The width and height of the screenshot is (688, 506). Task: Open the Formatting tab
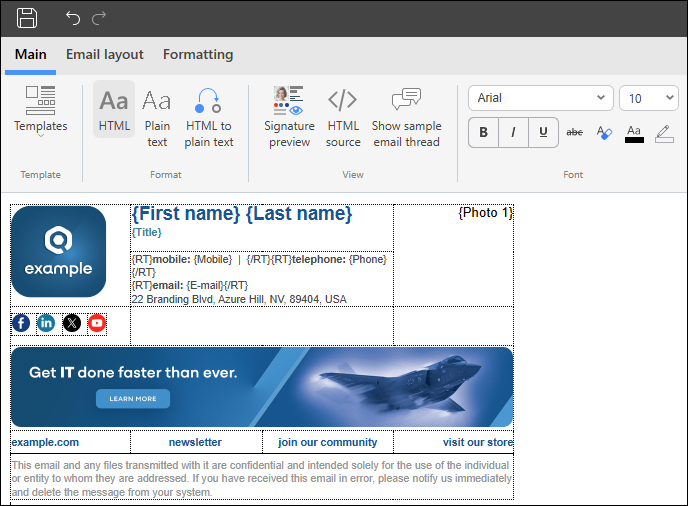coord(198,54)
